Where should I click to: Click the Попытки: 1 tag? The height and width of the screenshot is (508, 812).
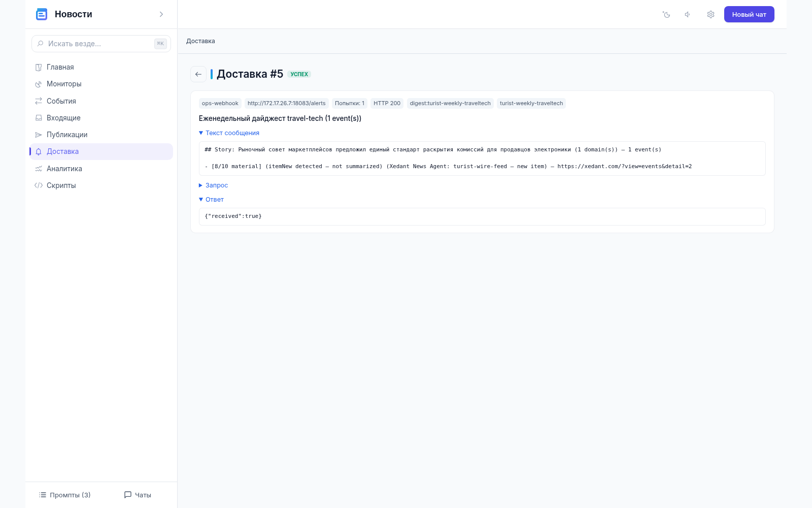pos(350,103)
